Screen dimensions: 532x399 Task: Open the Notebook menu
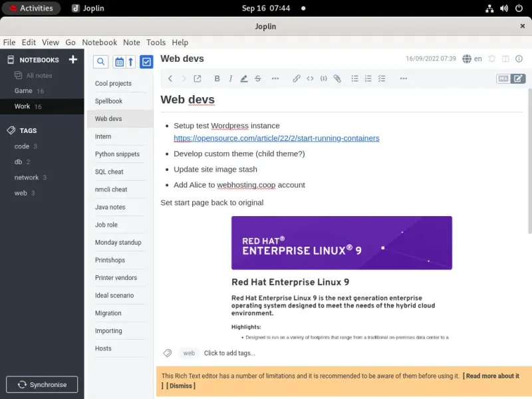click(x=99, y=42)
